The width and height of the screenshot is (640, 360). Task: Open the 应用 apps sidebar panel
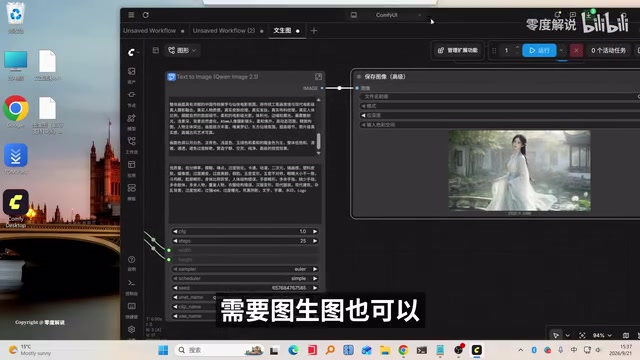coord(131,168)
